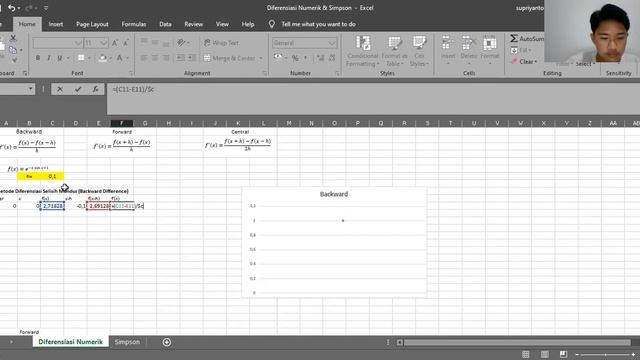Viewport: 640px width, 360px height.
Task: Open Conditional Formatting menu
Action: (x=362, y=51)
